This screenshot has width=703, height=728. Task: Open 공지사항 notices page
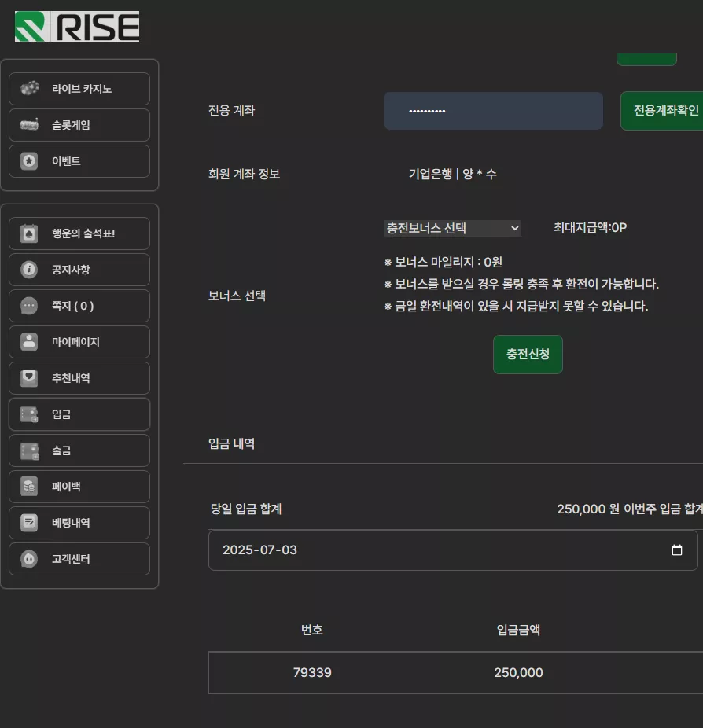tap(79, 270)
